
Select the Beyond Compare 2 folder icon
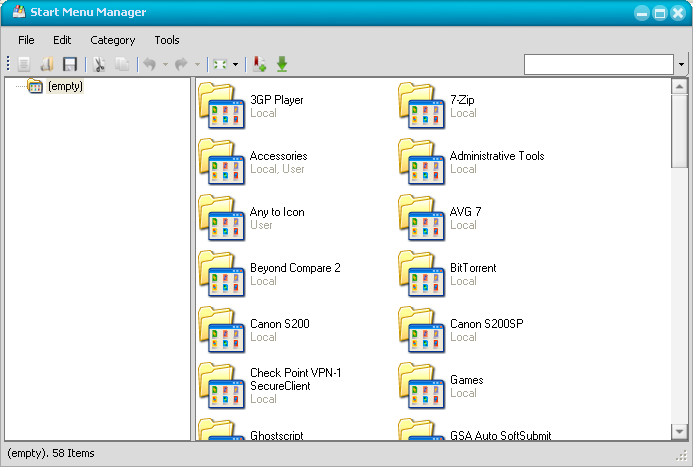221,274
